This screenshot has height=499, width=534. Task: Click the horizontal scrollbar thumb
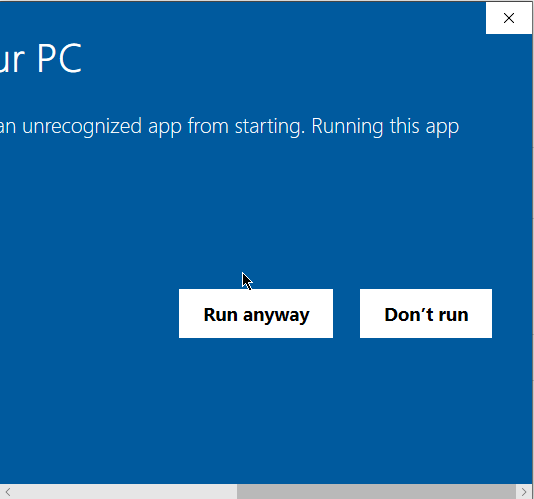pyautogui.click(x=376, y=492)
